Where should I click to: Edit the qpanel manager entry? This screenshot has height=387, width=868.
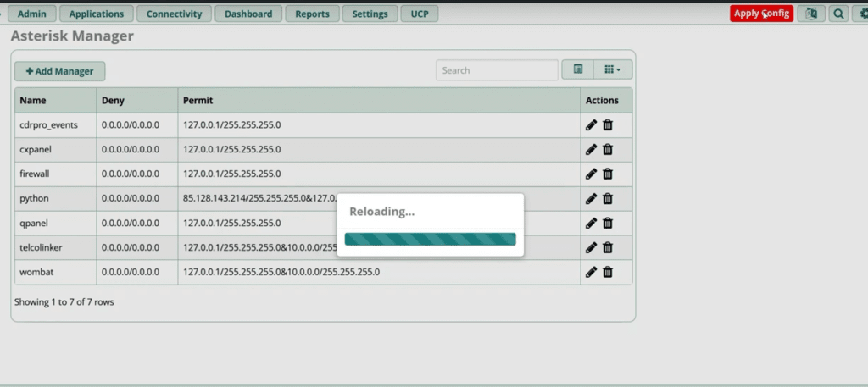tap(591, 224)
